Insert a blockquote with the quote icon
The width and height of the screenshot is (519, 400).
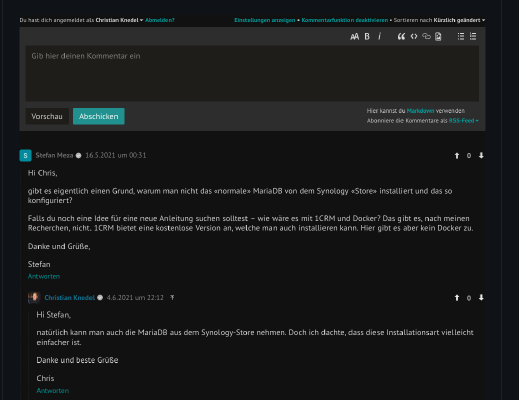click(401, 37)
